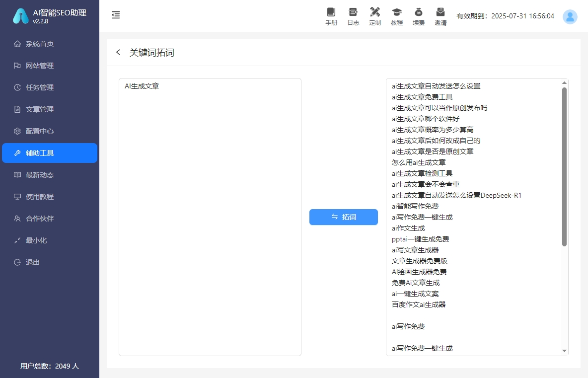Open the user avatar icon top right
The image size is (588, 378).
click(x=570, y=16)
